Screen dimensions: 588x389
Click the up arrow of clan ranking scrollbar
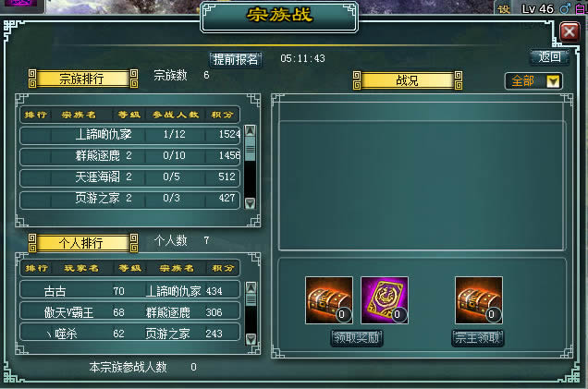[251, 130]
